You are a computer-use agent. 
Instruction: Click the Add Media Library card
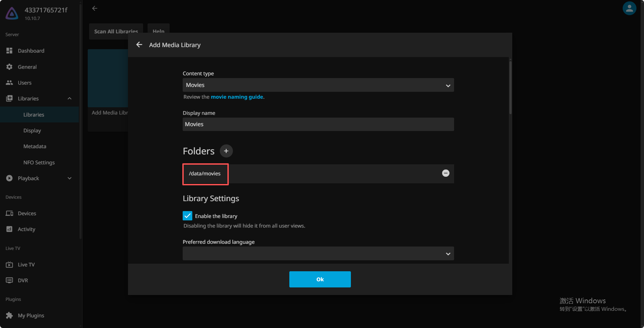pos(108,90)
